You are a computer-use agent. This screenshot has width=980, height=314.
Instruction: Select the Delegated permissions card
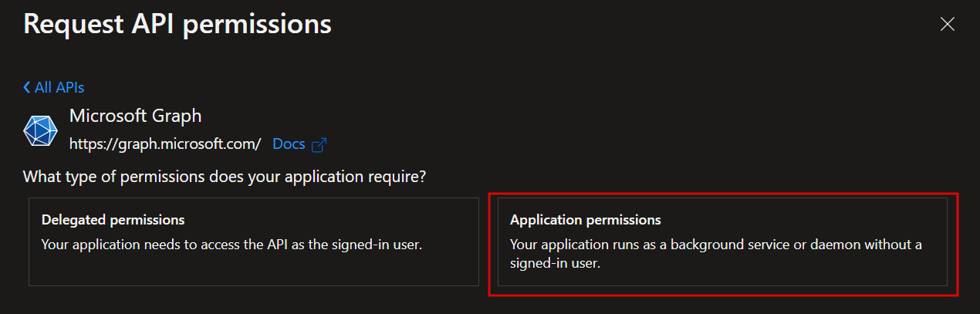tap(254, 241)
